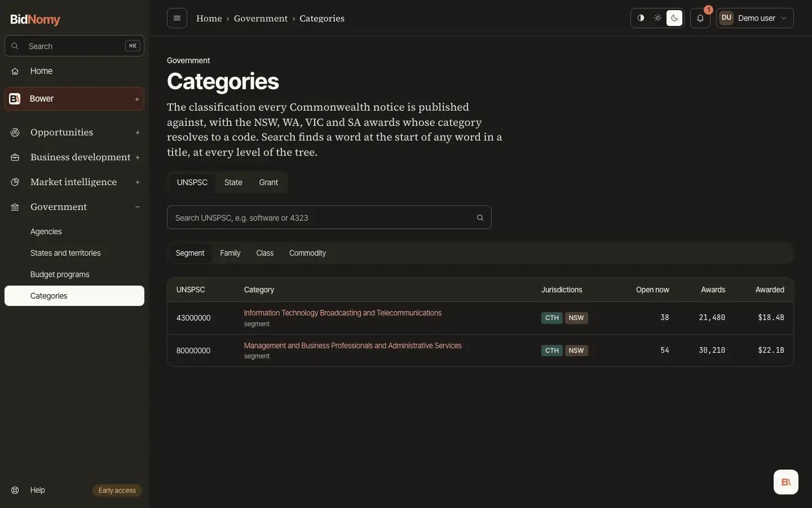Click the Market intelligence pie chart icon
The height and width of the screenshot is (508, 812).
coord(15,182)
